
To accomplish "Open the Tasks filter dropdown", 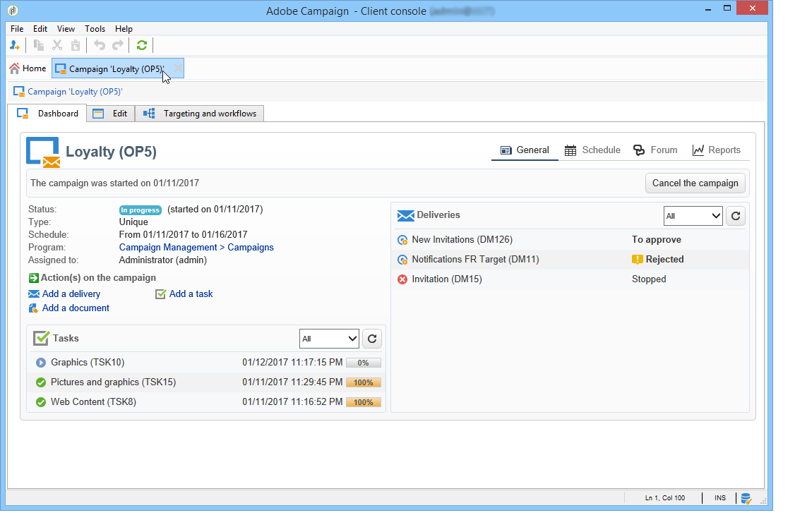I will click(x=329, y=339).
